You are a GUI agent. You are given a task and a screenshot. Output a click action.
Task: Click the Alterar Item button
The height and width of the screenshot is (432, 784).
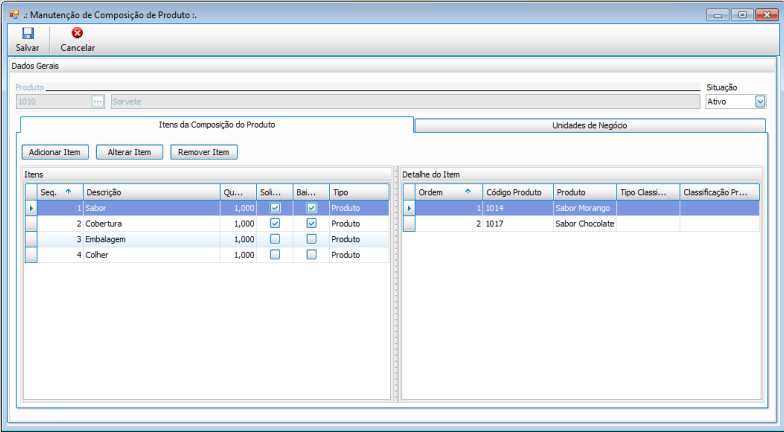tap(130, 152)
